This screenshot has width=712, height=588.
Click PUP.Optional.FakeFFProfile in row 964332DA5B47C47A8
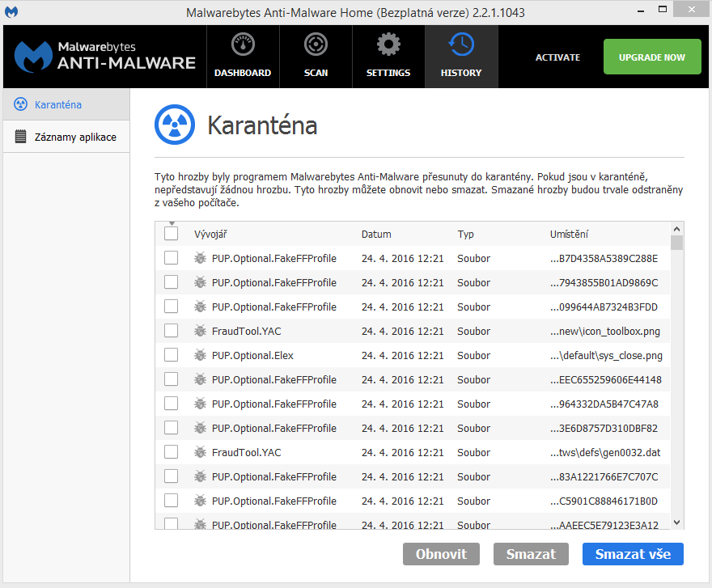pos(273,404)
